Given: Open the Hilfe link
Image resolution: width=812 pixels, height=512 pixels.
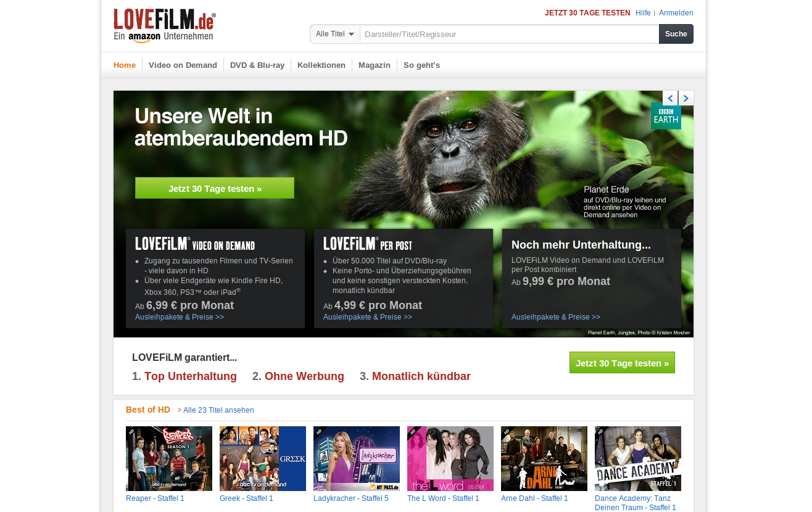Looking at the screenshot, I should point(643,13).
